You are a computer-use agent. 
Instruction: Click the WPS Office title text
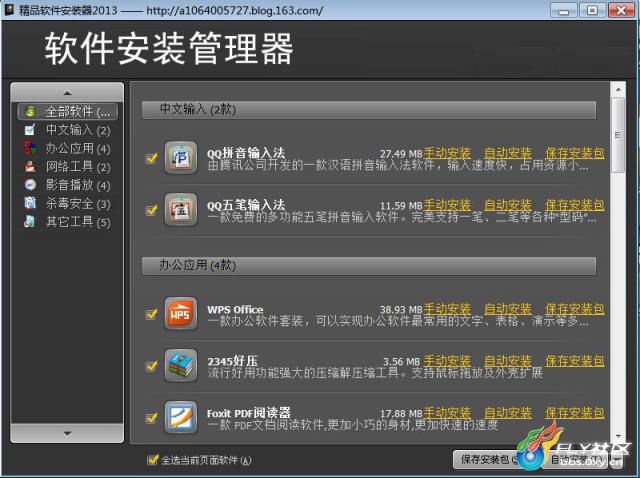click(x=235, y=309)
